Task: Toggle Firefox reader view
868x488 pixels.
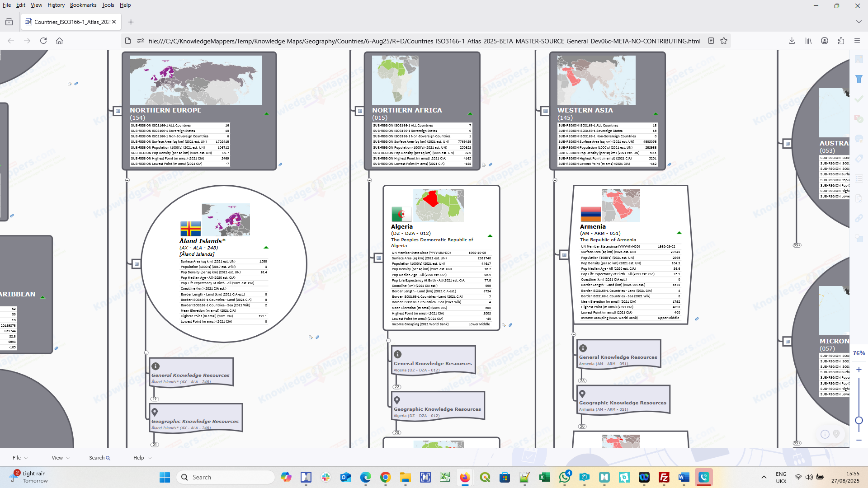Action: pos(711,41)
